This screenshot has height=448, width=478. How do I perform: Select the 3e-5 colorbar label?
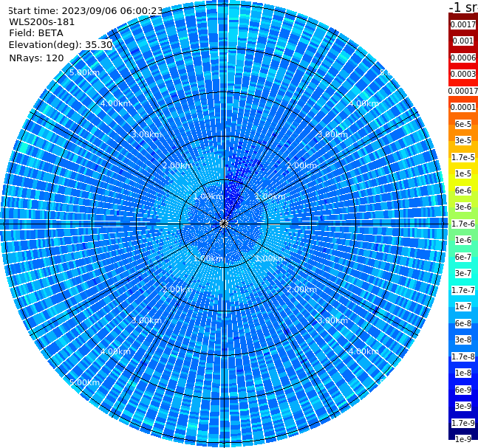pyautogui.click(x=463, y=140)
